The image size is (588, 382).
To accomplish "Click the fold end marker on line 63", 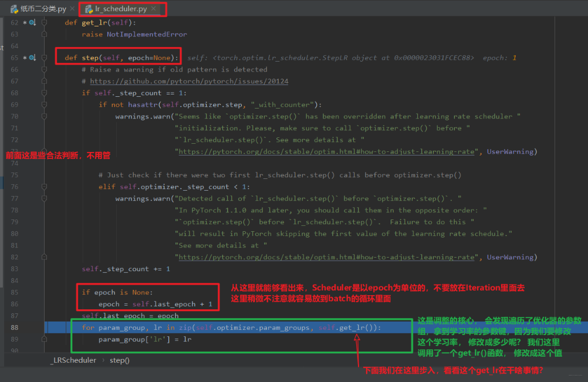I will (44, 34).
